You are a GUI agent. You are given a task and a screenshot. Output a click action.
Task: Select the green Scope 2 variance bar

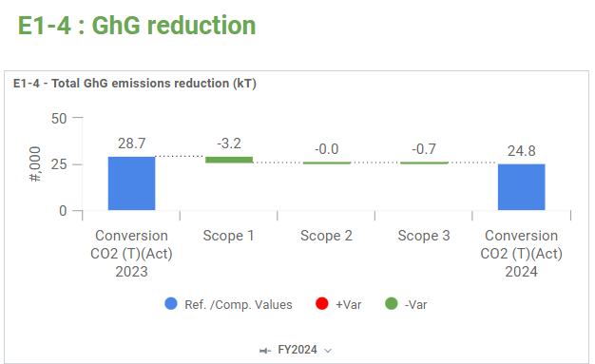(x=327, y=163)
